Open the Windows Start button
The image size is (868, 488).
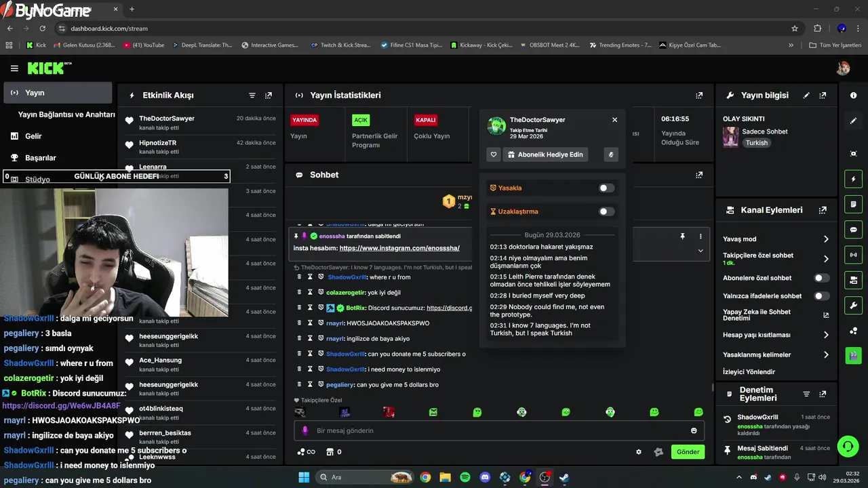tap(304, 477)
